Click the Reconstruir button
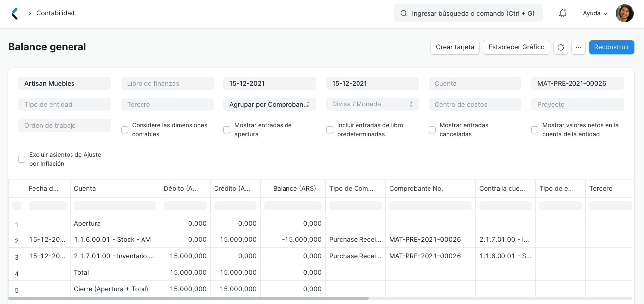This screenshot has height=304, width=644. pyautogui.click(x=611, y=47)
